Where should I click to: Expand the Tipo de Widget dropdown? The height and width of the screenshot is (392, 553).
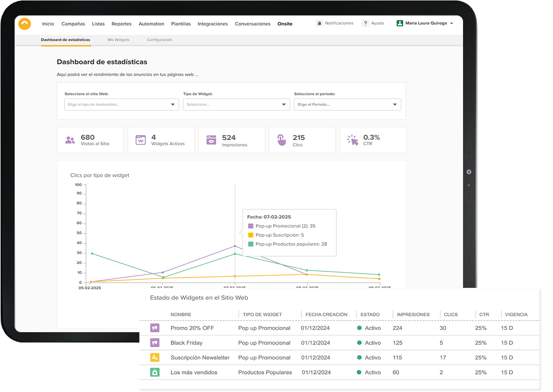(x=236, y=105)
